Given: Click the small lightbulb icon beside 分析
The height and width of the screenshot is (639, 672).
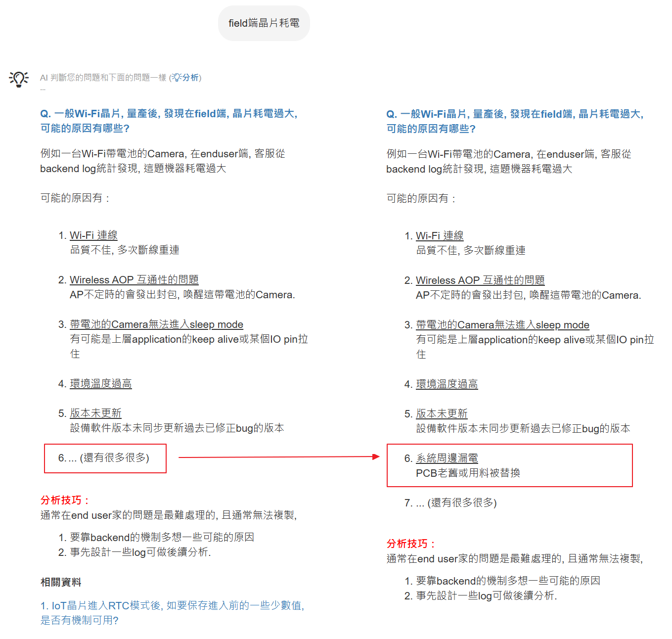Looking at the screenshot, I should click(176, 78).
